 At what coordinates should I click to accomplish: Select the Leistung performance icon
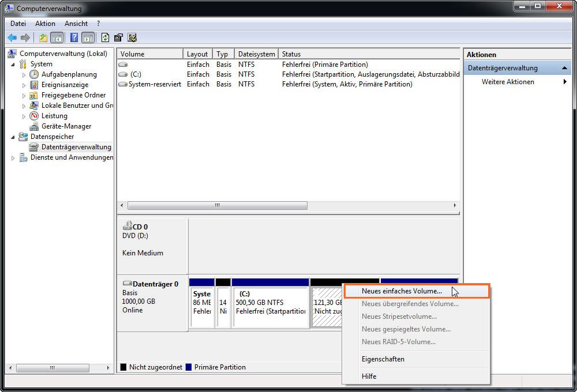[34, 116]
